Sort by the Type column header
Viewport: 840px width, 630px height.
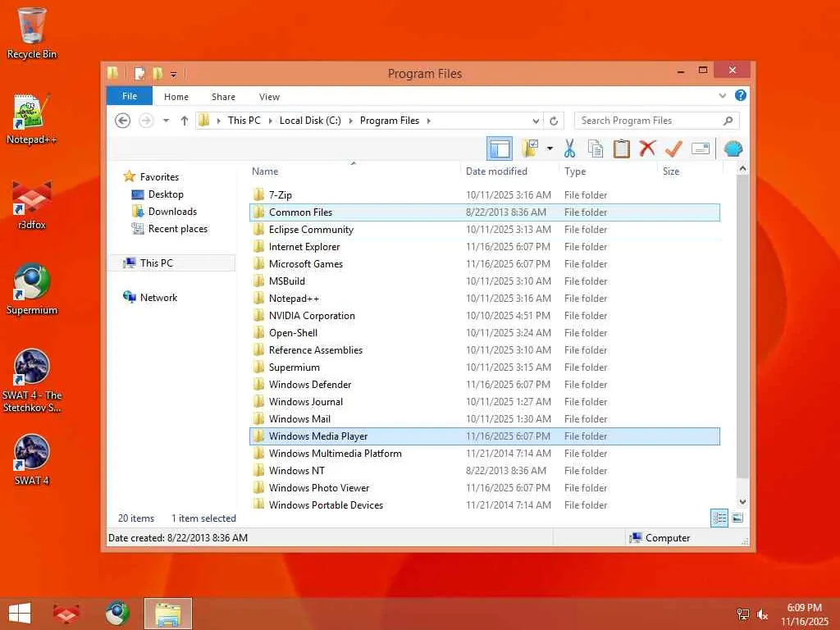[608, 171]
